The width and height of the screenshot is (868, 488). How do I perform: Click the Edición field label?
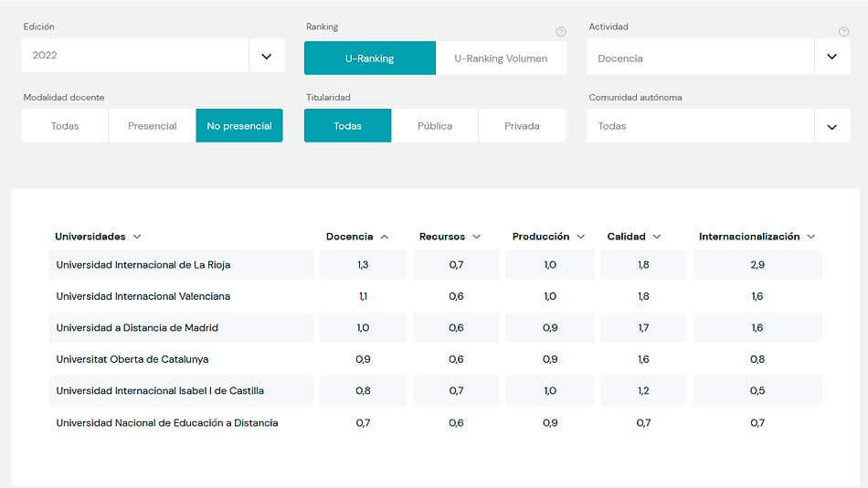point(38,27)
